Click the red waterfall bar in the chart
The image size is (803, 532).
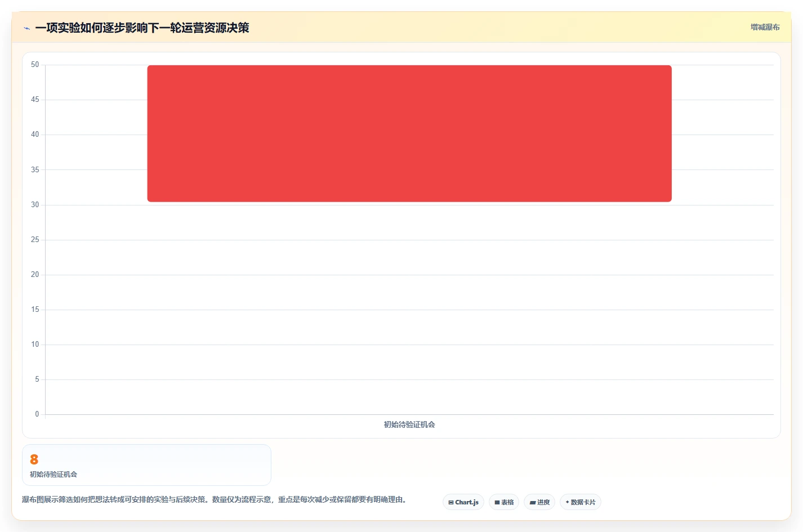(x=409, y=133)
